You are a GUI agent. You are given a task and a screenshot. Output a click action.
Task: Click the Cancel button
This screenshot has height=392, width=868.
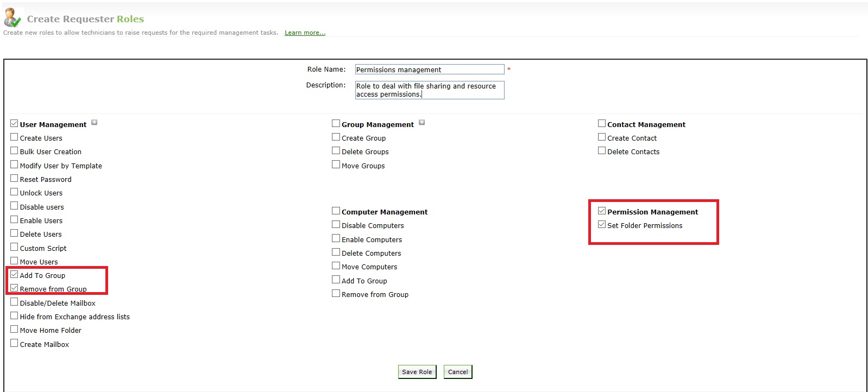pyautogui.click(x=458, y=372)
